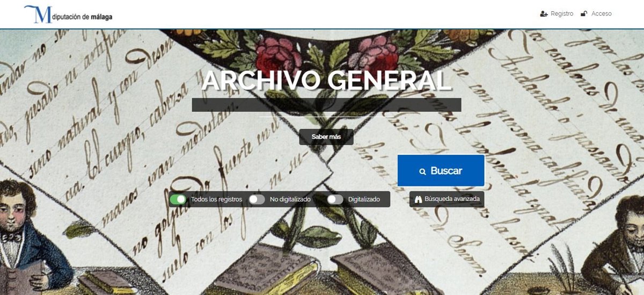Image resolution: width=644 pixels, height=295 pixels.
Task: Click the open padlock icon beside Acceso
Action: (584, 14)
